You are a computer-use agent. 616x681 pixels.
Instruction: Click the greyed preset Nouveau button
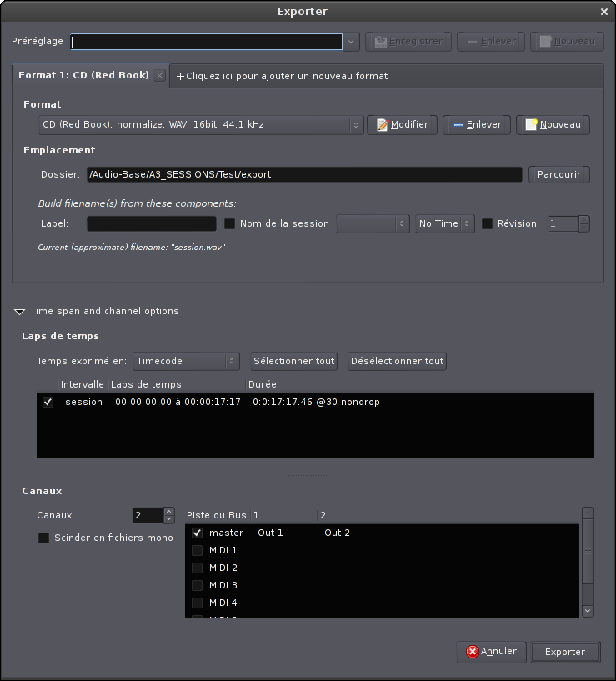(567, 41)
